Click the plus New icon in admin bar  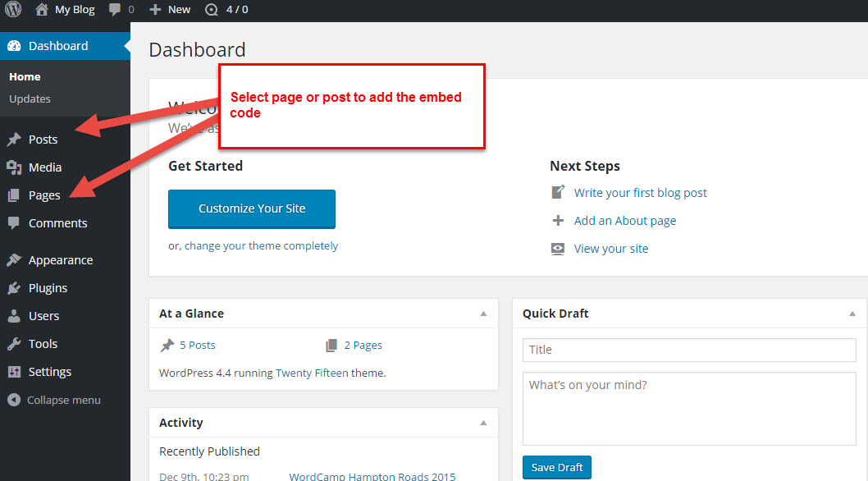[x=155, y=10]
